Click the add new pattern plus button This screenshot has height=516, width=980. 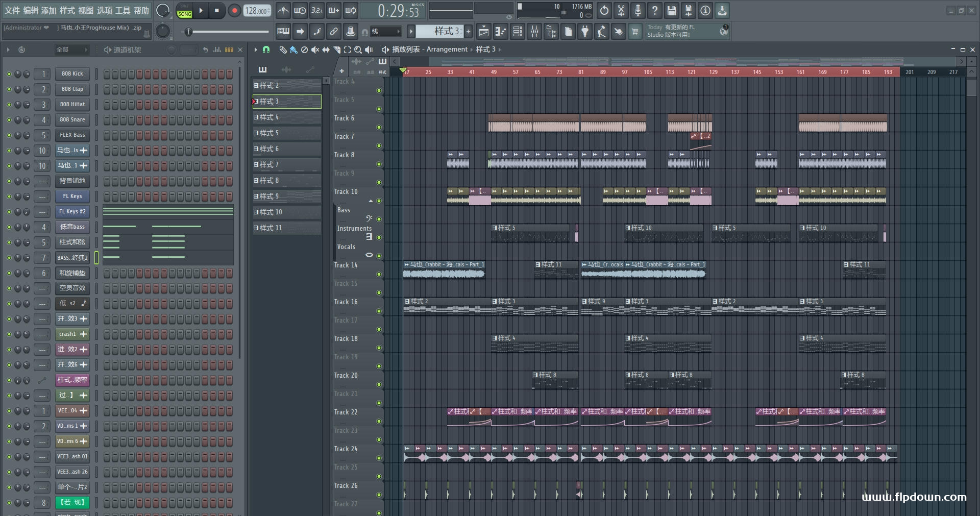pos(468,32)
